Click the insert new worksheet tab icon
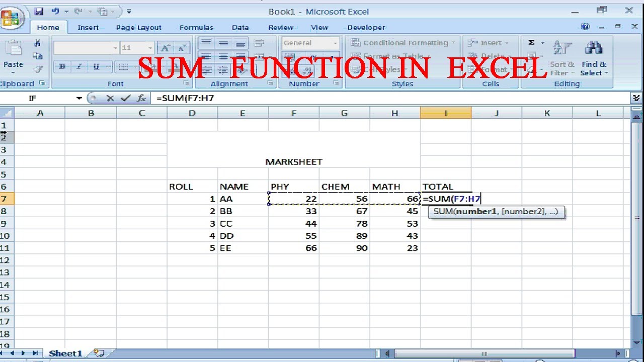644x362 pixels. (x=99, y=353)
